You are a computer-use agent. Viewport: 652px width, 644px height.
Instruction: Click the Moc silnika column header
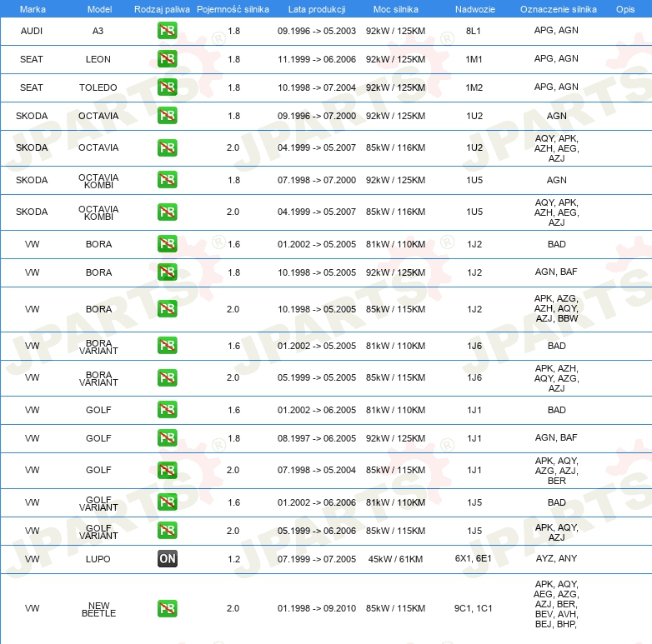pos(395,9)
